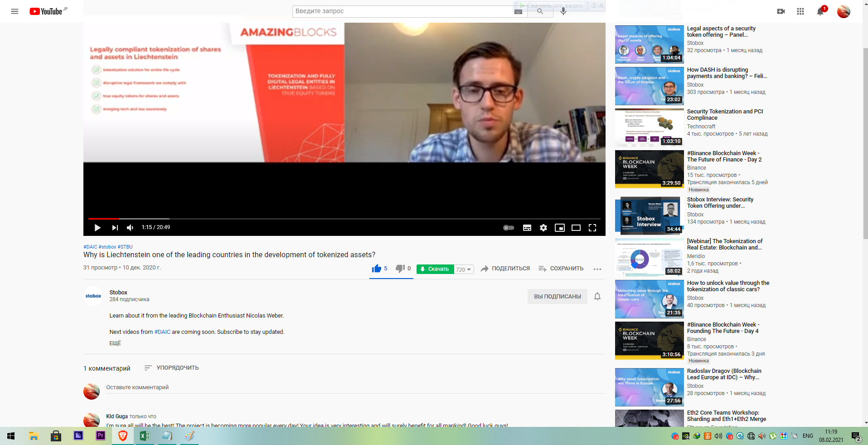Toggle autoplay switch in player
Screen dimensions: 868x445
[x=509, y=228]
